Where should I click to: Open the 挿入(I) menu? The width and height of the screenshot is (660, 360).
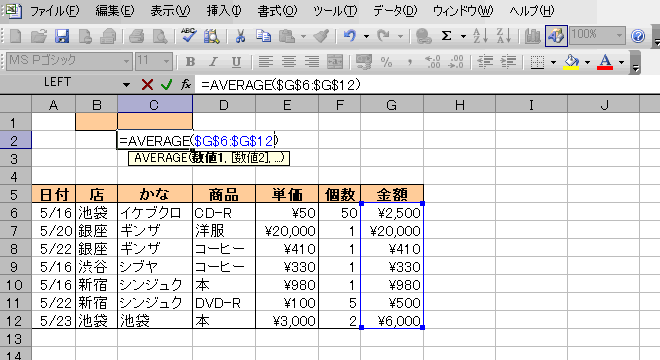coord(224,11)
